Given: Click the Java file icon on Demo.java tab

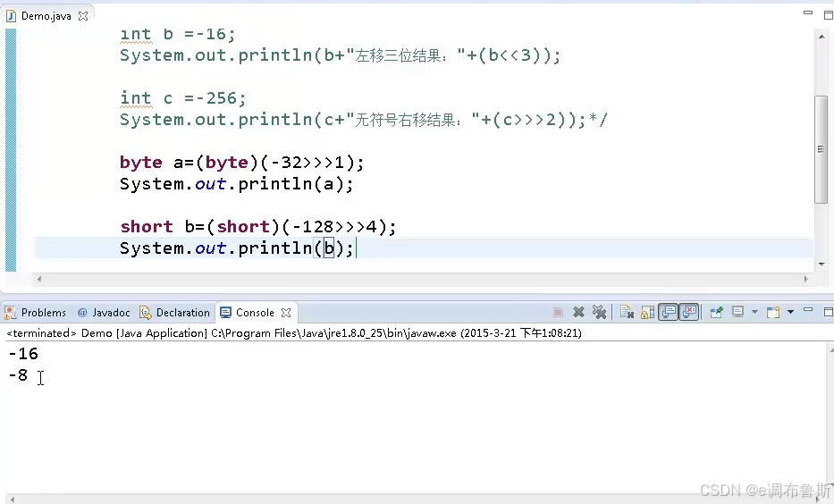Looking at the screenshot, I should click(x=11, y=16).
